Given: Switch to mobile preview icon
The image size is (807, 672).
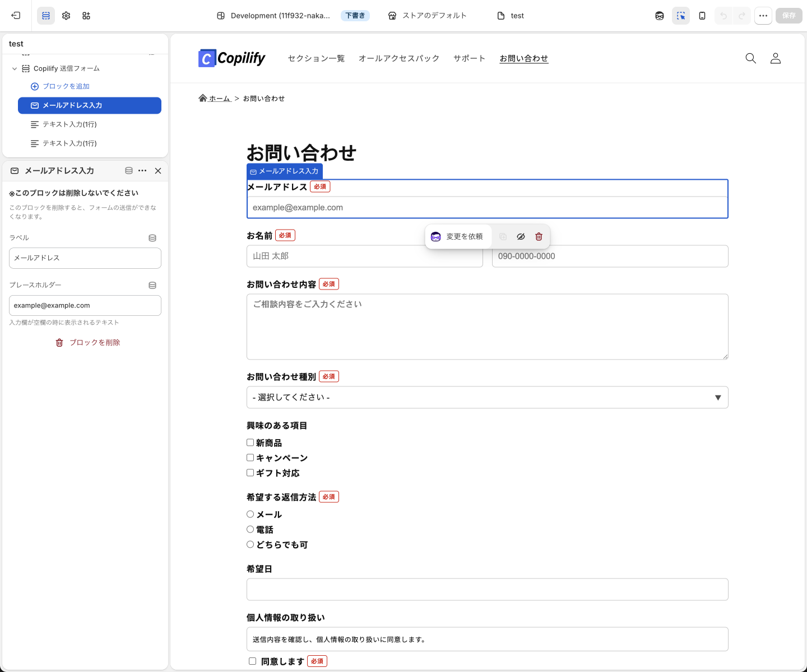Looking at the screenshot, I should (x=702, y=16).
